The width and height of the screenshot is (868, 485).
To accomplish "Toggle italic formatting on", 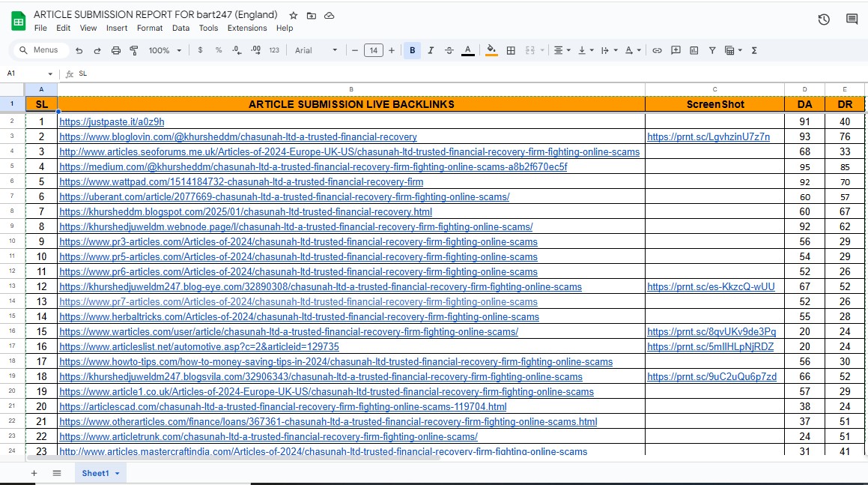I will [x=430, y=50].
